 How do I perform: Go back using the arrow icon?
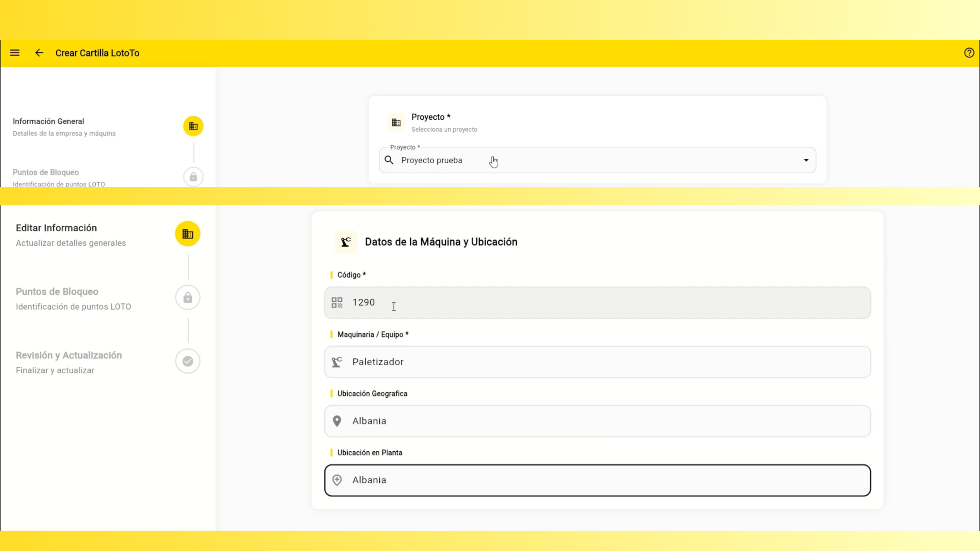tap(39, 53)
